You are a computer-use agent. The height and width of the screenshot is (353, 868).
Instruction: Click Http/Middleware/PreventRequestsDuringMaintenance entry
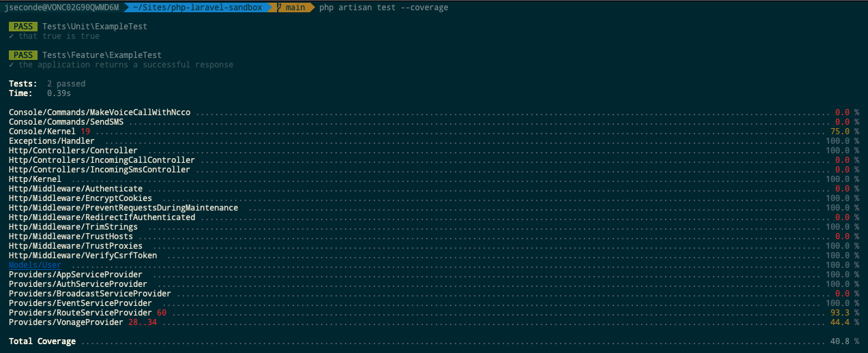point(124,208)
